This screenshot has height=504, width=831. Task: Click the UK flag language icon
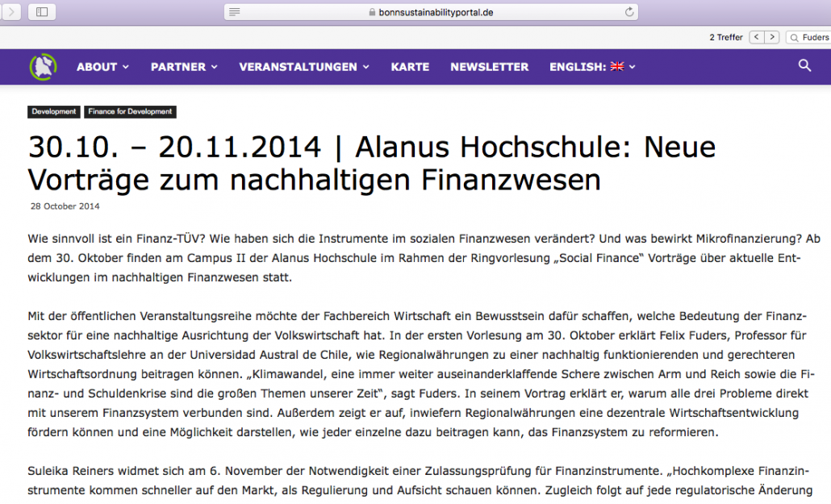[x=617, y=67]
